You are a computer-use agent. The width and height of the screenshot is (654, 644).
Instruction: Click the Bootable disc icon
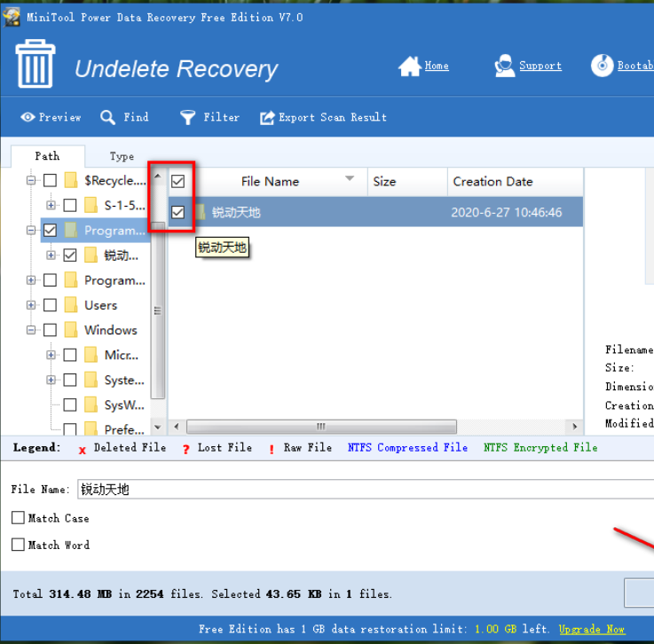click(x=602, y=66)
